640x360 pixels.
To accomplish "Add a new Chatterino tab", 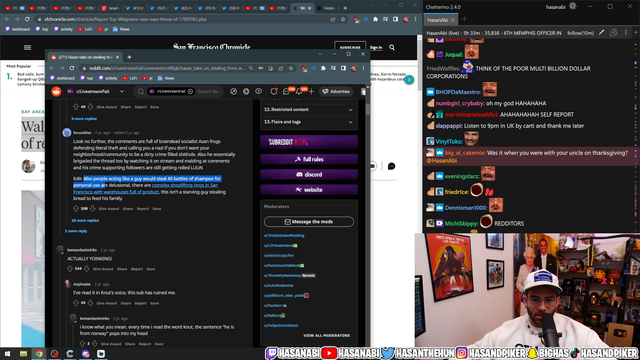I will pos(464,19).
